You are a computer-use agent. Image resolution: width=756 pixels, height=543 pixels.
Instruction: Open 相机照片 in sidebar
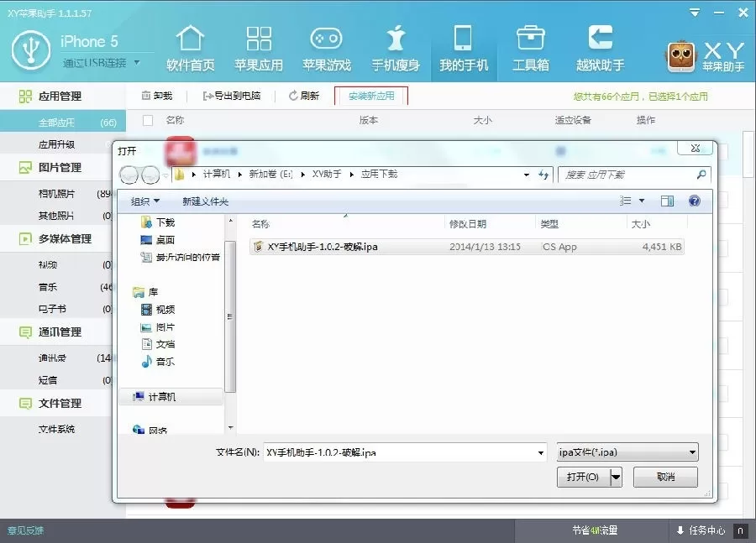click(x=56, y=194)
